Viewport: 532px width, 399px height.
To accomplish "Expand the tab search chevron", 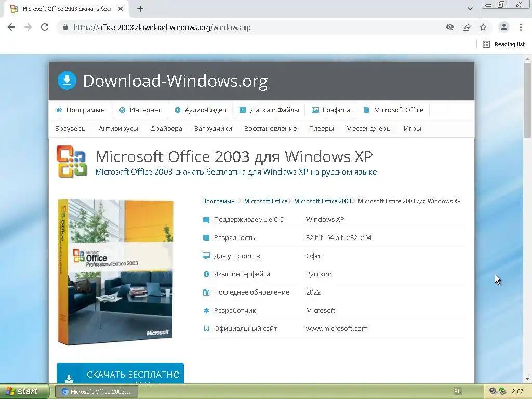I will (x=470, y=9).
